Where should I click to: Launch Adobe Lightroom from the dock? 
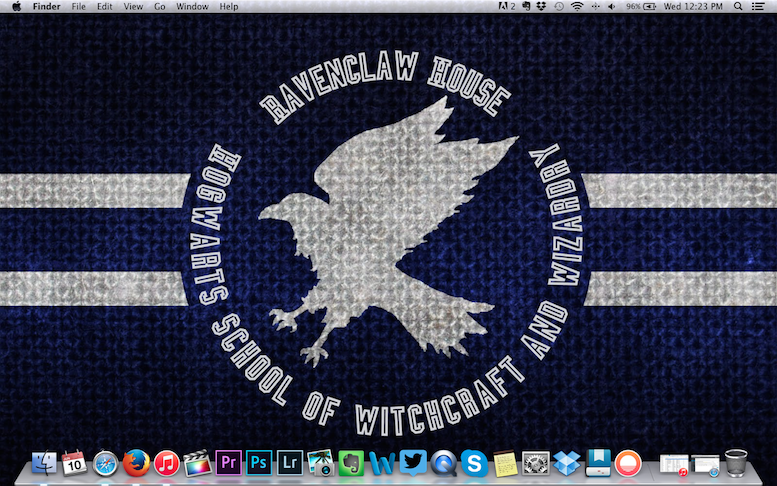(x=290, y=463)
